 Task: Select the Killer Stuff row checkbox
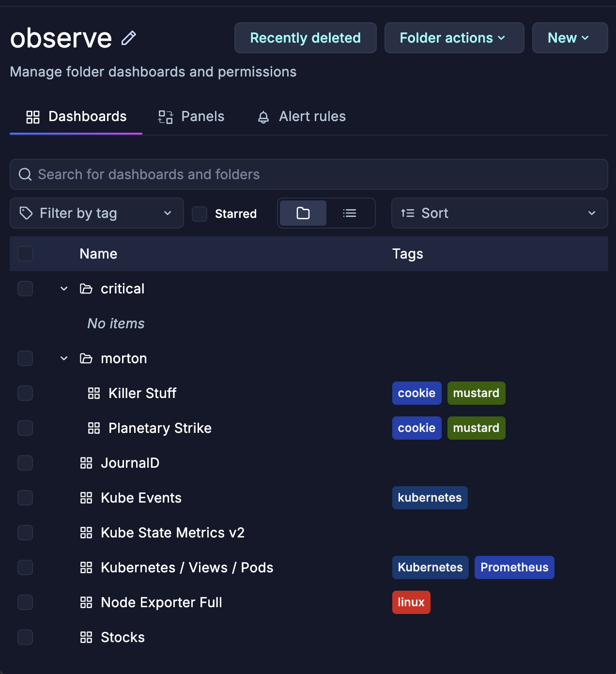(25, 393)
